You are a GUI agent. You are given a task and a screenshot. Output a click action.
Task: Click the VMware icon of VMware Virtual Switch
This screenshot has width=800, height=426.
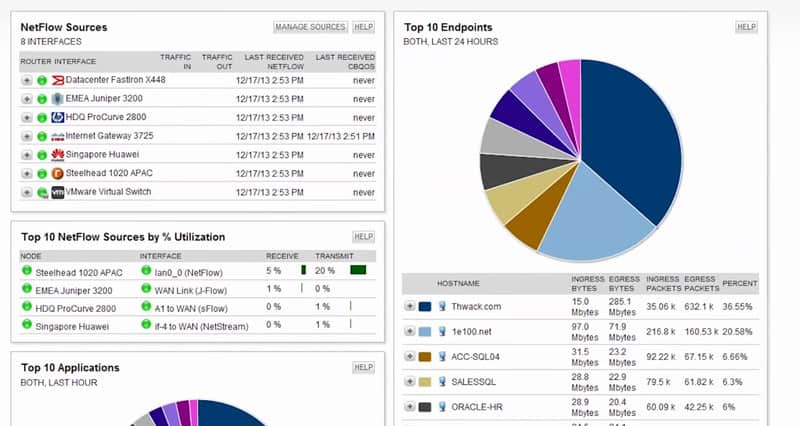point(58,192)
